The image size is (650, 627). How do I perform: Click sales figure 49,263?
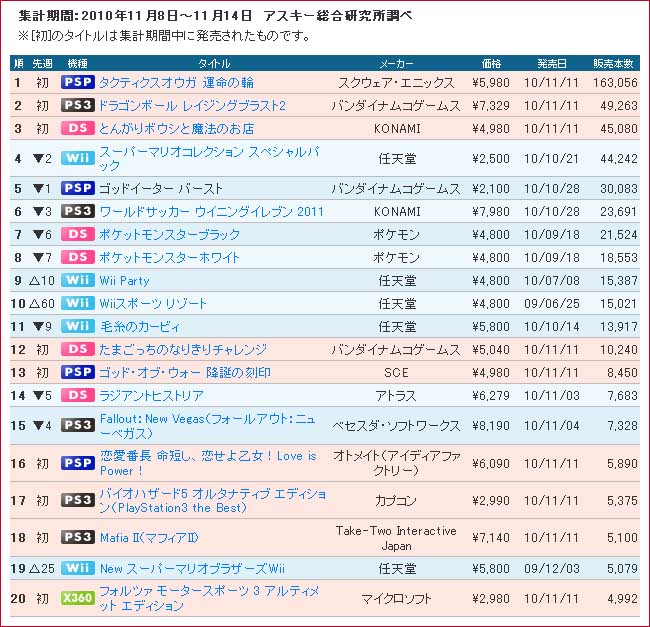[x=619, y=106]
